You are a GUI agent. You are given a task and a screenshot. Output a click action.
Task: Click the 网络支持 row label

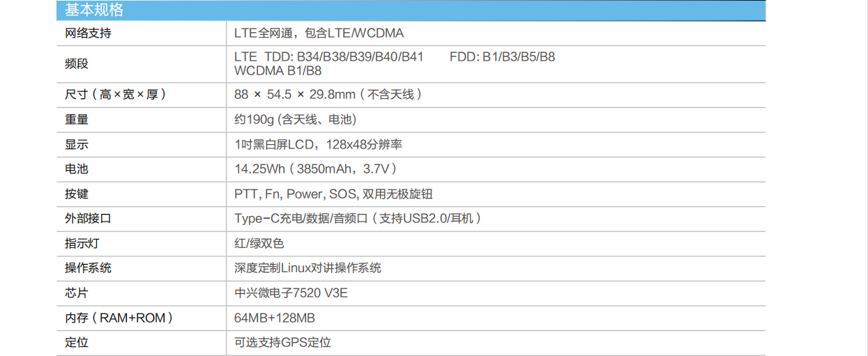tap(88, 33)
